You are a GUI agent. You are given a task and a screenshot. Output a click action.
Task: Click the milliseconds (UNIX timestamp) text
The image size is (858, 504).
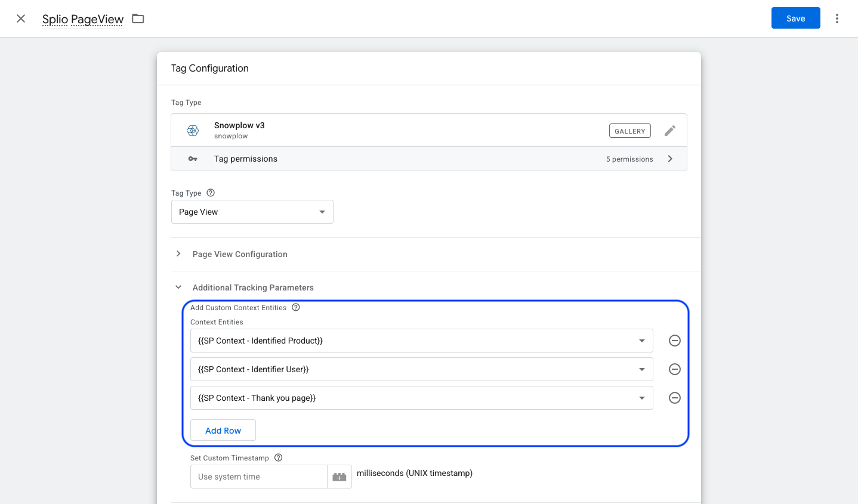point(415,473)
